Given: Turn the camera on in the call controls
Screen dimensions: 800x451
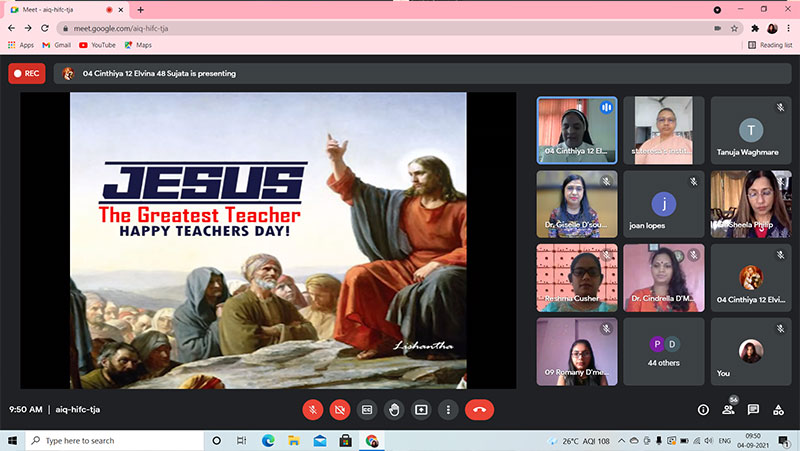Looking at the screenshot, I should tap(340, 410).
